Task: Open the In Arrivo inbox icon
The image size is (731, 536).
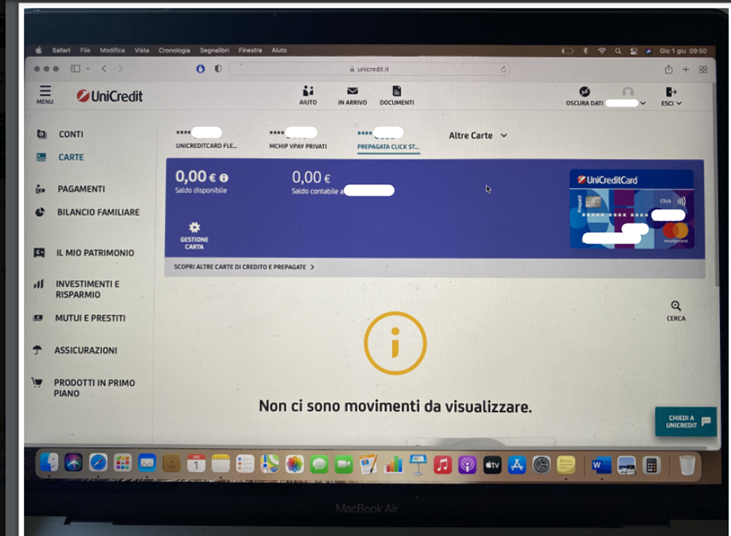Action: pos(352,92)
